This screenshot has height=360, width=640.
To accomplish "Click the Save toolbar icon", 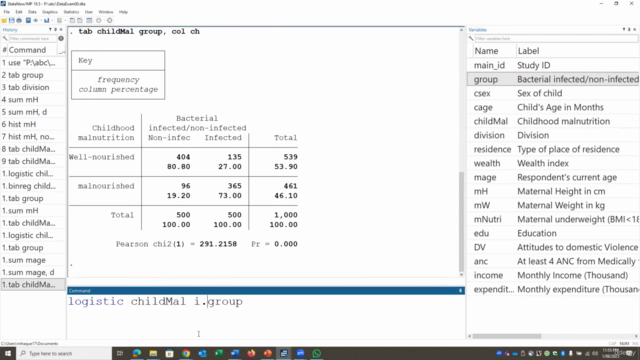I will (x=11, y=20).
